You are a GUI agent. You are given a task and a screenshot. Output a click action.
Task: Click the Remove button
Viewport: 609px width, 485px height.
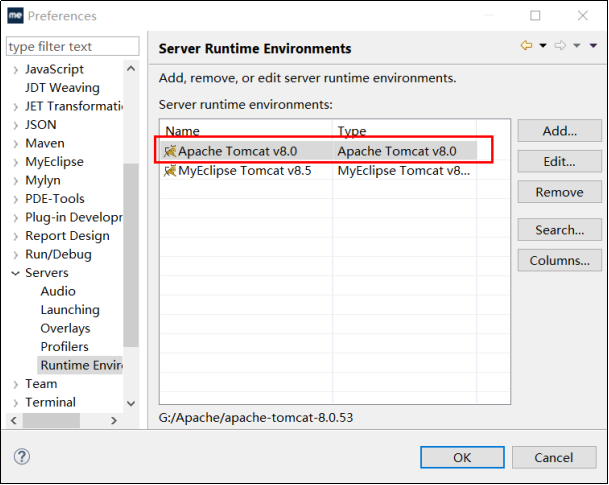[x=559, y=192]
